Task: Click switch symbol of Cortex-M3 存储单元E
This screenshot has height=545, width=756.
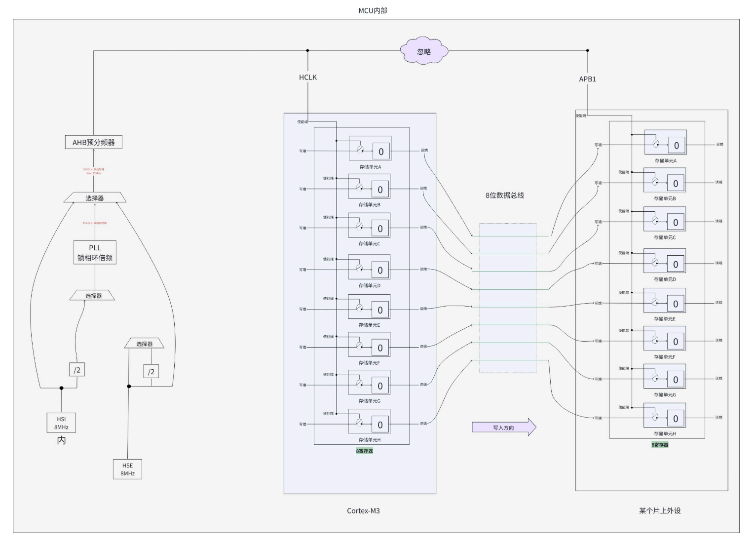Action: pyautogui.click(x=359, y=308)
